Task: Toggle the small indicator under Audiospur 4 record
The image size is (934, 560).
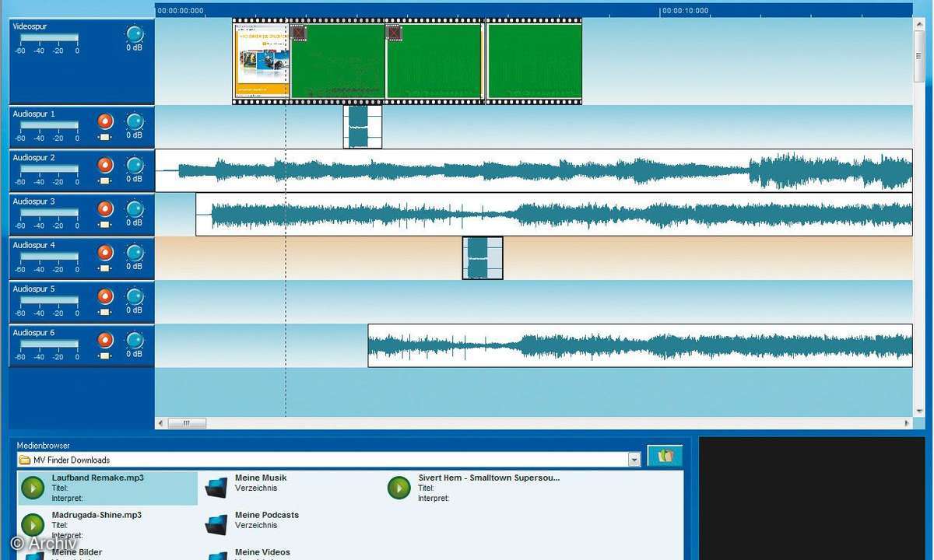Action: tap(105, 269)
